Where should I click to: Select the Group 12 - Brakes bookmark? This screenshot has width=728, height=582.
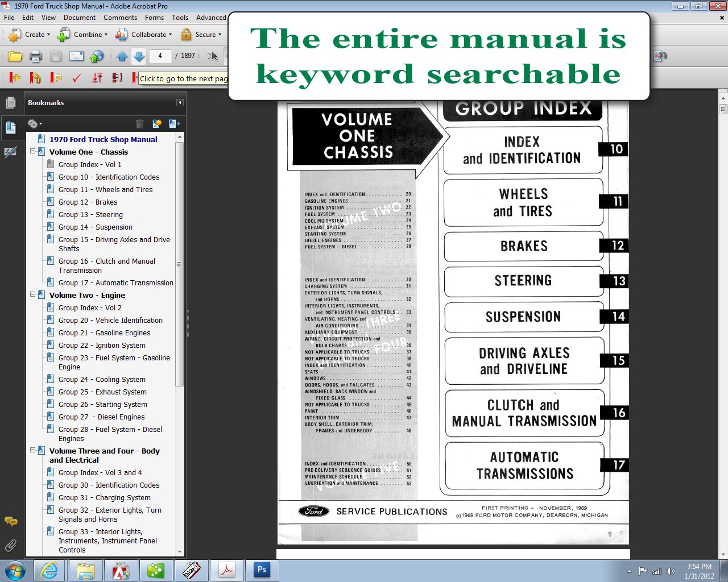click(x=88, y=202)
